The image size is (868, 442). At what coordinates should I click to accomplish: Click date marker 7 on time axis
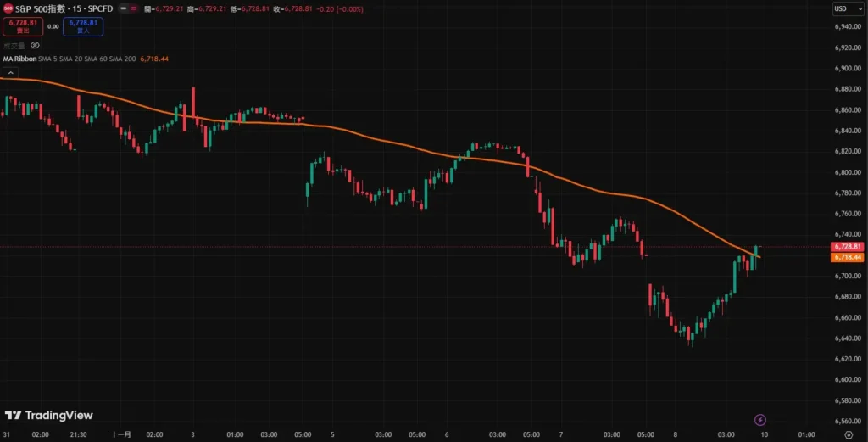[x=561, y=434]
